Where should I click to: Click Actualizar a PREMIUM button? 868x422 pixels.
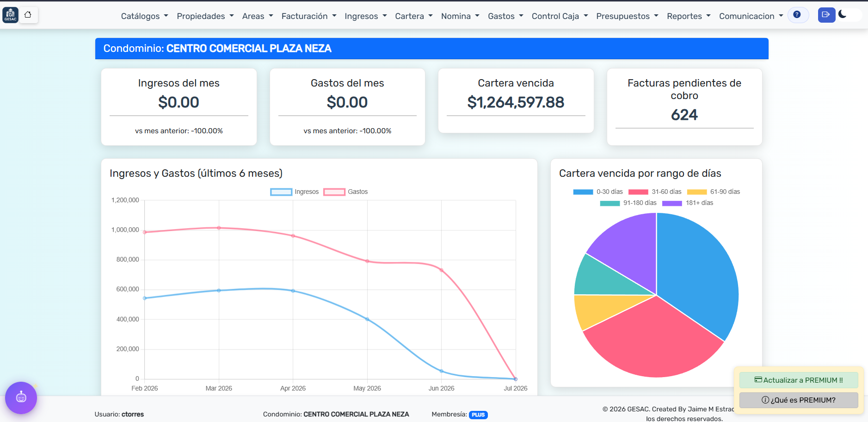[x=799, y=380]
